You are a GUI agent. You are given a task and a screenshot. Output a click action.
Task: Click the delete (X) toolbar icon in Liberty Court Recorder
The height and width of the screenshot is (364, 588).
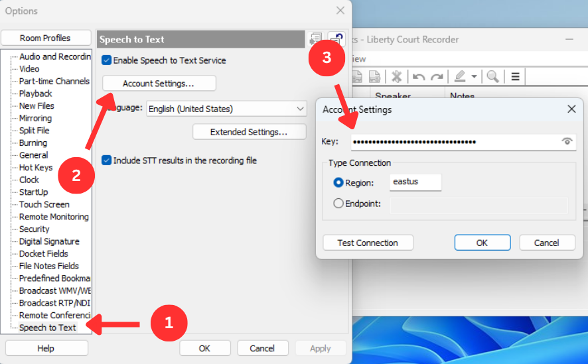pyautogui.click(x=396, y=76)
